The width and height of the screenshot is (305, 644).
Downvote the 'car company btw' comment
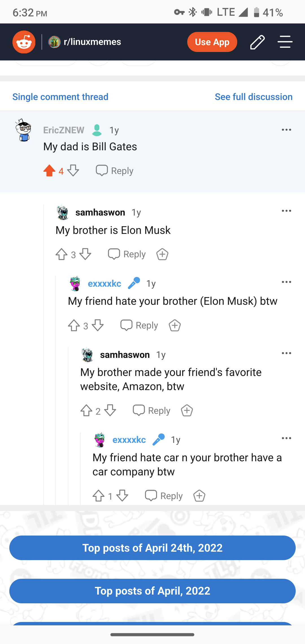coord(122,496)
